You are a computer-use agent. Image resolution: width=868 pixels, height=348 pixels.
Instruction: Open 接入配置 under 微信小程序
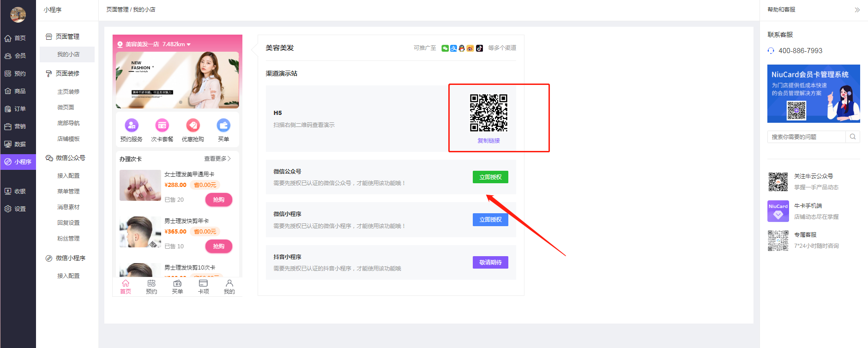coord(68,276)
